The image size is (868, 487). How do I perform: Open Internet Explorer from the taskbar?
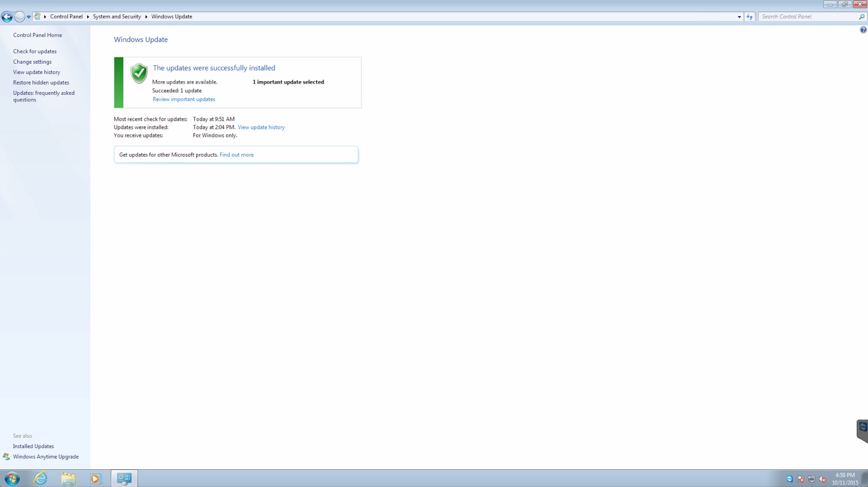(41, 478)
